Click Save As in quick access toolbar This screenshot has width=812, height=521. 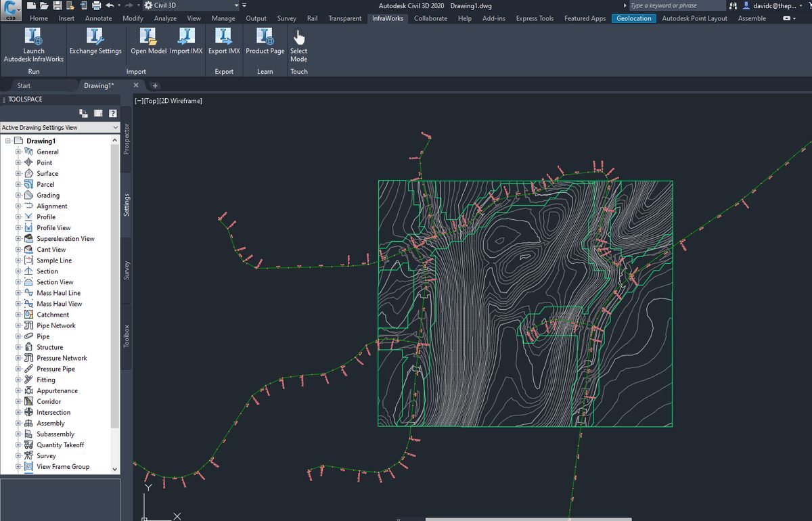70,5
